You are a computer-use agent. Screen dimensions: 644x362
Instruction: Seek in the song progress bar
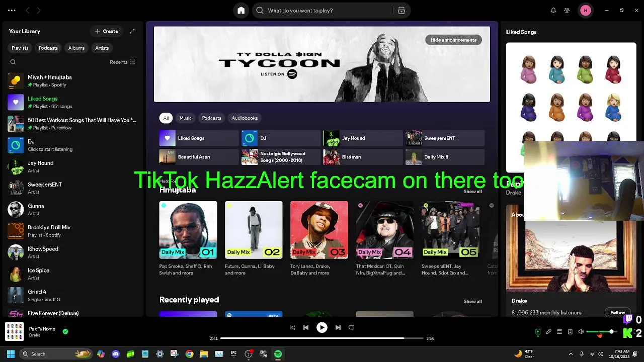[322, 338]
